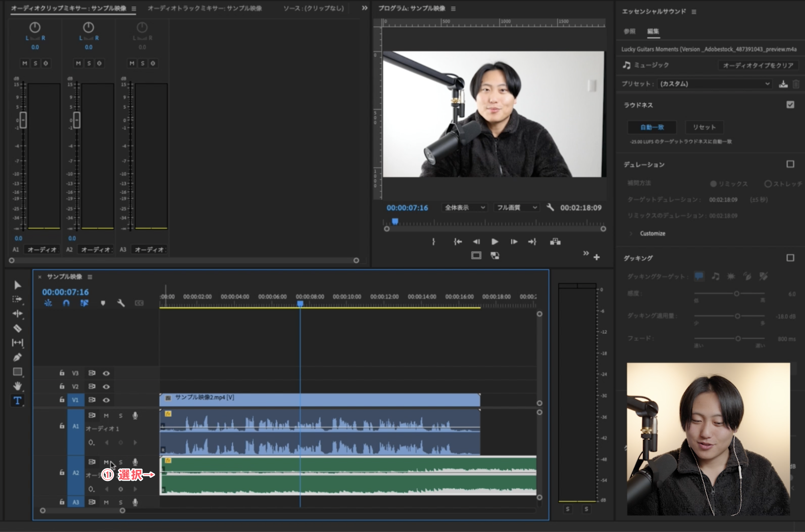Select the Type tool

[x=17, y=401]
